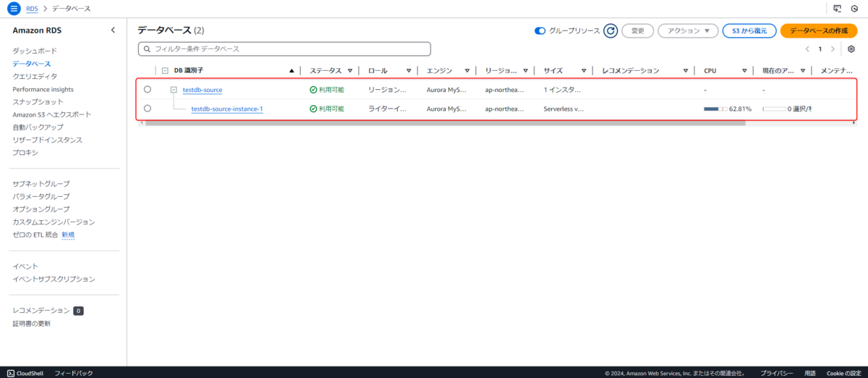Open Custom engine versions in the sidebar
868x378 pixels.
pyautogui.click(x=54, y=222)
